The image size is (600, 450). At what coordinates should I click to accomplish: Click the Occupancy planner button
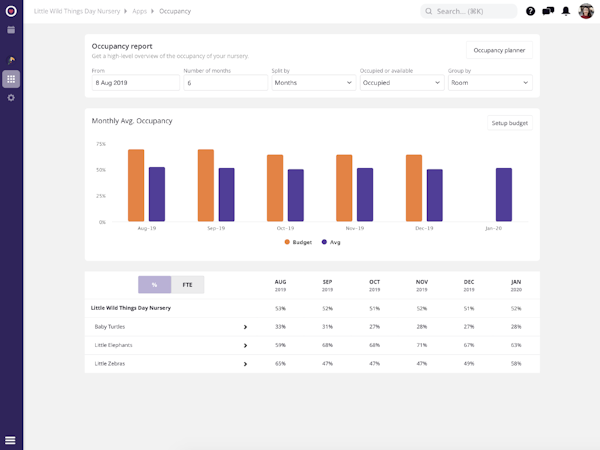click(x=499, y=50)
